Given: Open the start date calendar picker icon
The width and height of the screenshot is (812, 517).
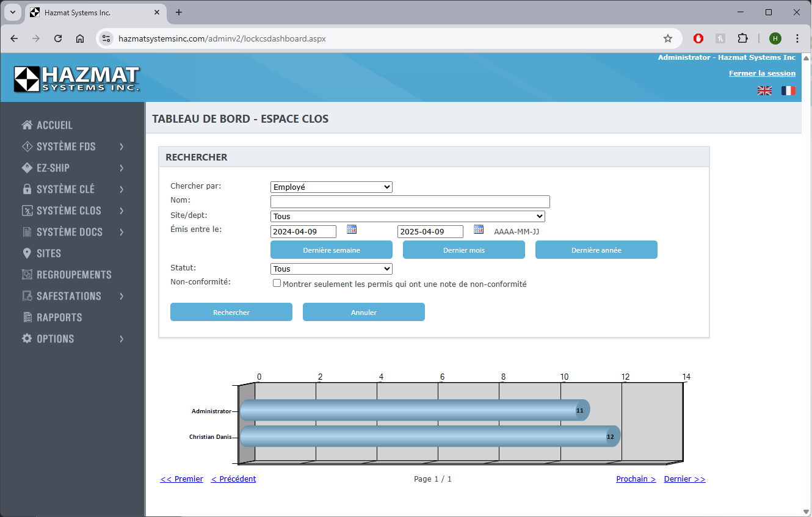Looking at the screenshot, I should (352, 230).
